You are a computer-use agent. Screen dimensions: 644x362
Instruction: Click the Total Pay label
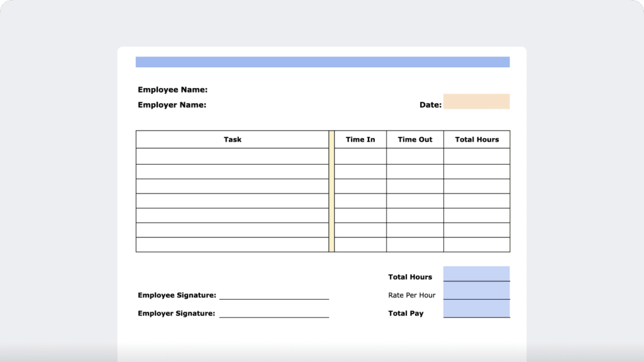[x=406, y=312]
